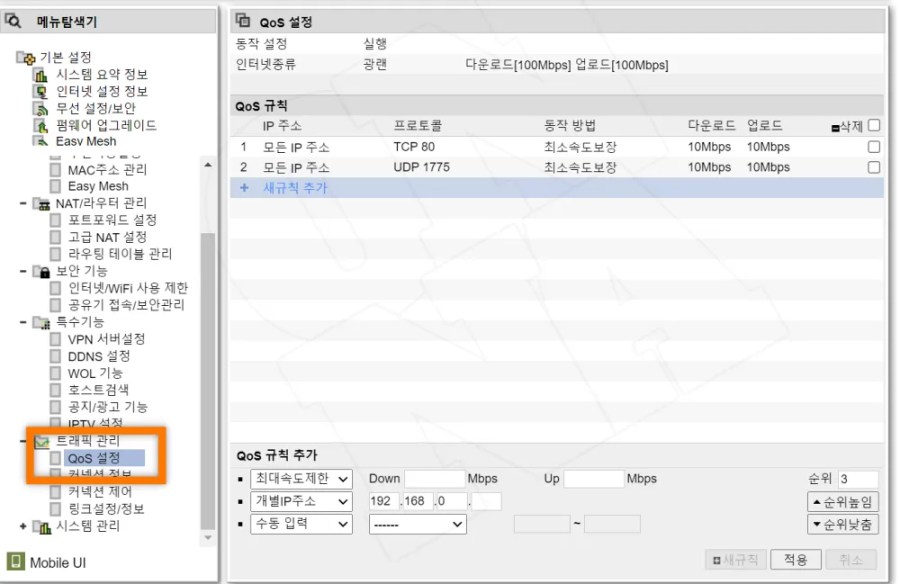Click the 펌웨어 업그레이드 upgrade icon
Viewport: 900px width, 584px height.
pos(43,124)
